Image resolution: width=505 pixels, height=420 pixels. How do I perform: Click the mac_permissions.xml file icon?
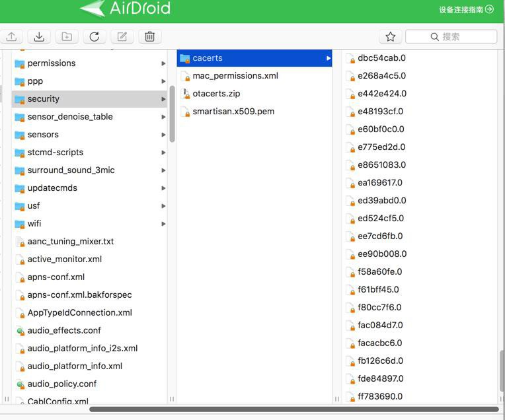coord(186,77)
